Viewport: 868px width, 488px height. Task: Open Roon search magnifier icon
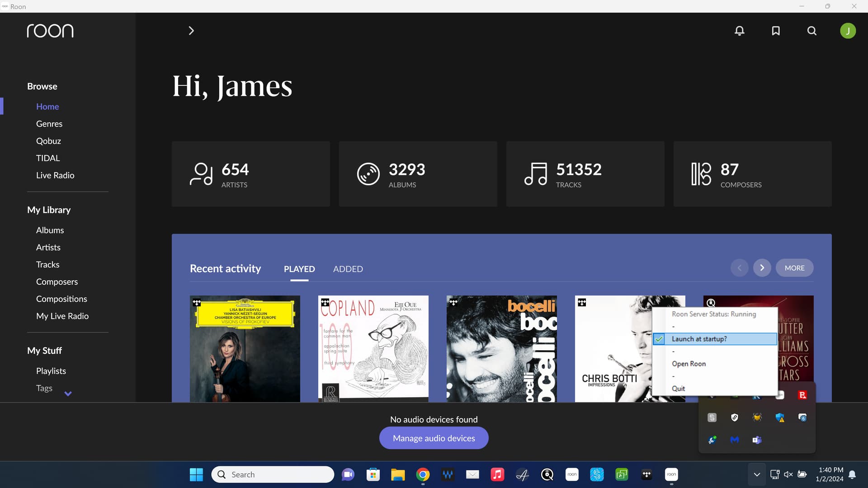pyautogui.click(x=812, y=31)
